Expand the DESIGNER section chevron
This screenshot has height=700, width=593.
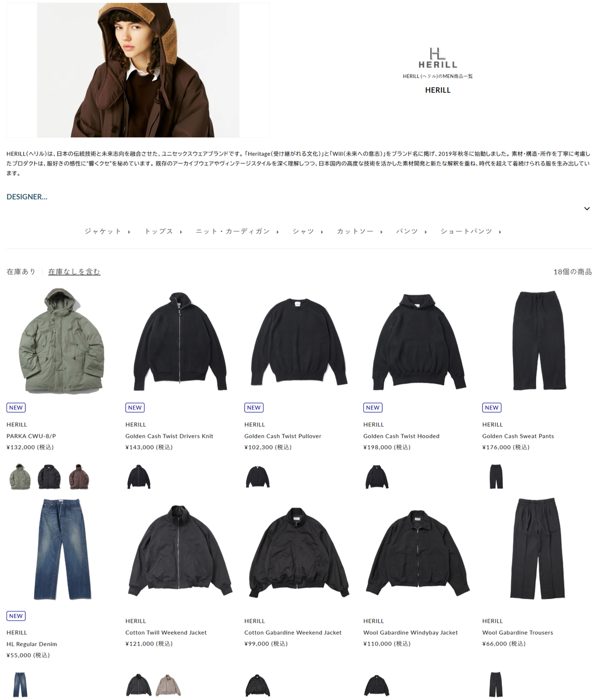pyautogui.click(x=587, y=209)
